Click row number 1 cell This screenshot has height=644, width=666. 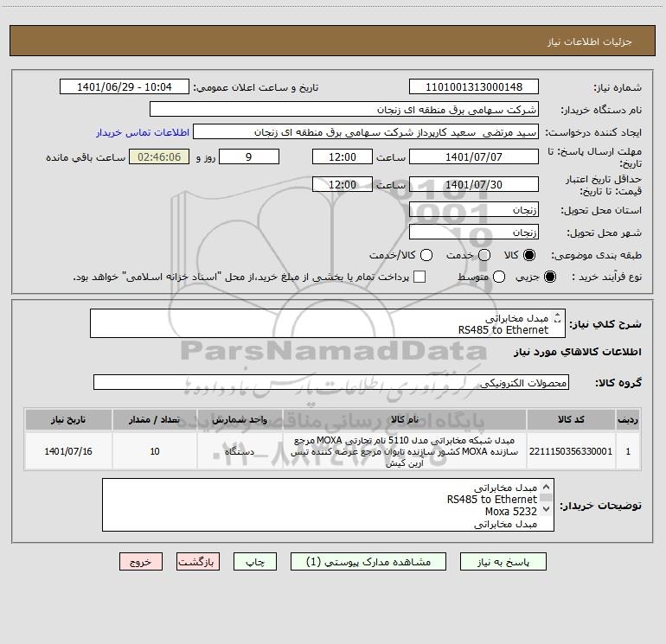(628, 451)
